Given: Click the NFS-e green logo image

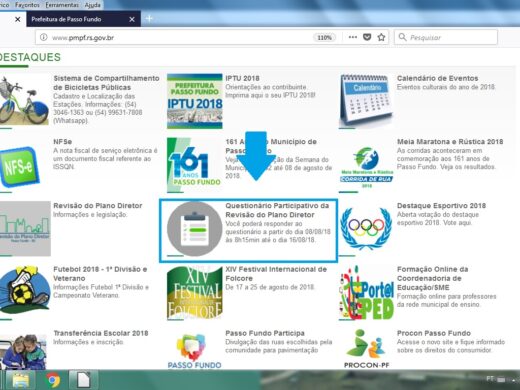Looking at the screenshot, I should point(20,167).
